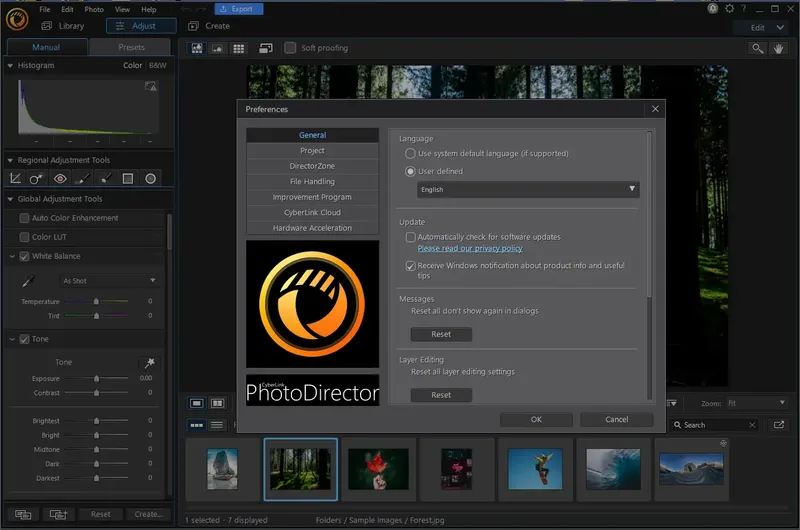Pick the white balance eyedropper tool
Image resolution: width=800 pixels, height=530 pixels.
(x=29, y=281)
